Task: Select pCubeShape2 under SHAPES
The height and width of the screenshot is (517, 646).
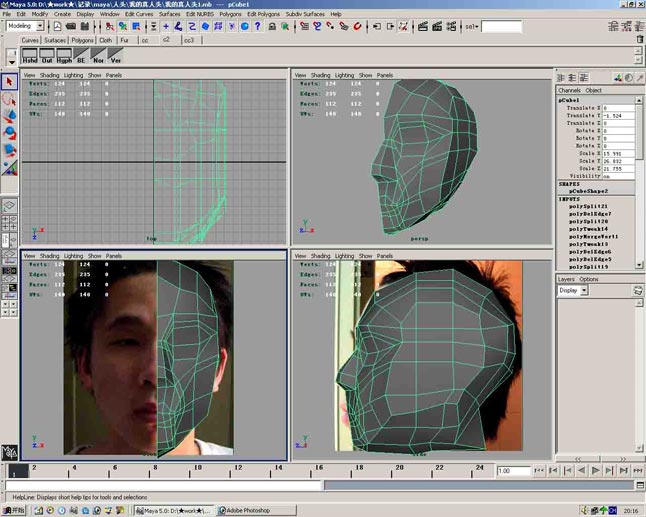Action: coord(588,191)
